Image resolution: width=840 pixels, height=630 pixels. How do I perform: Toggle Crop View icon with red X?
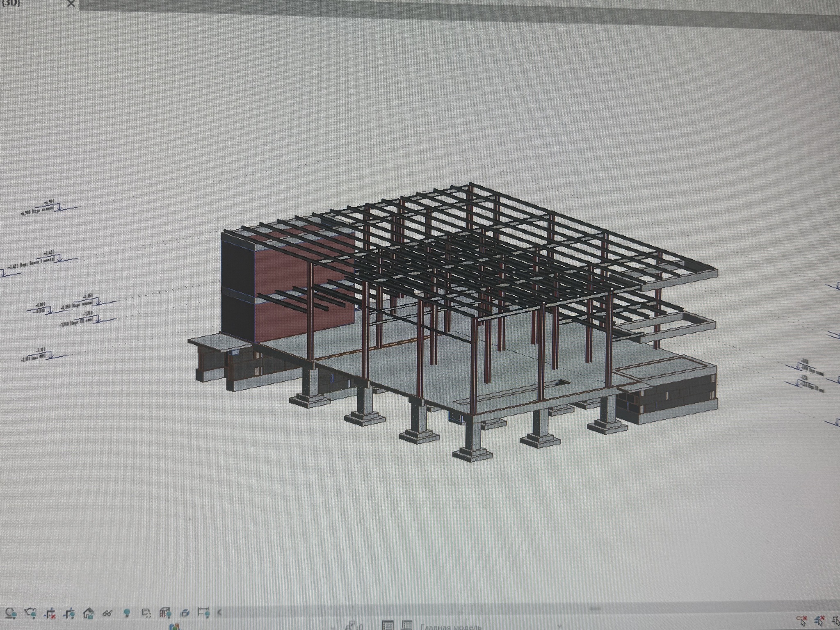point(50,614)
